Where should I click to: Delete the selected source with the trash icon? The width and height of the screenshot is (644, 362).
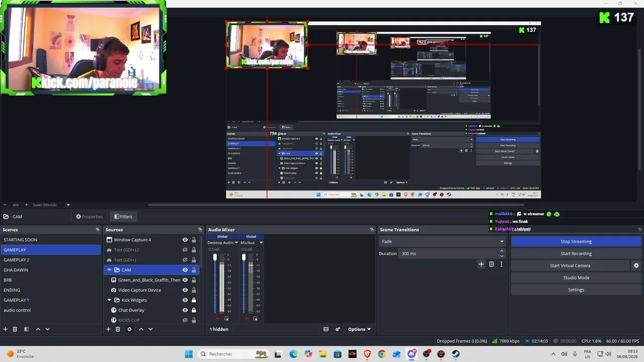(x=118, y=329)
